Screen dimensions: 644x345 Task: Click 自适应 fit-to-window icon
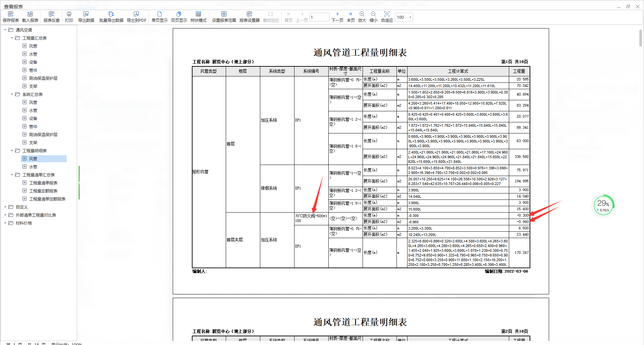387,14
